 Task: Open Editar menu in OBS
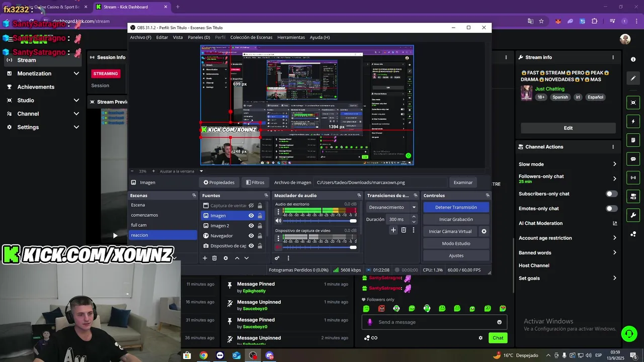162,37
